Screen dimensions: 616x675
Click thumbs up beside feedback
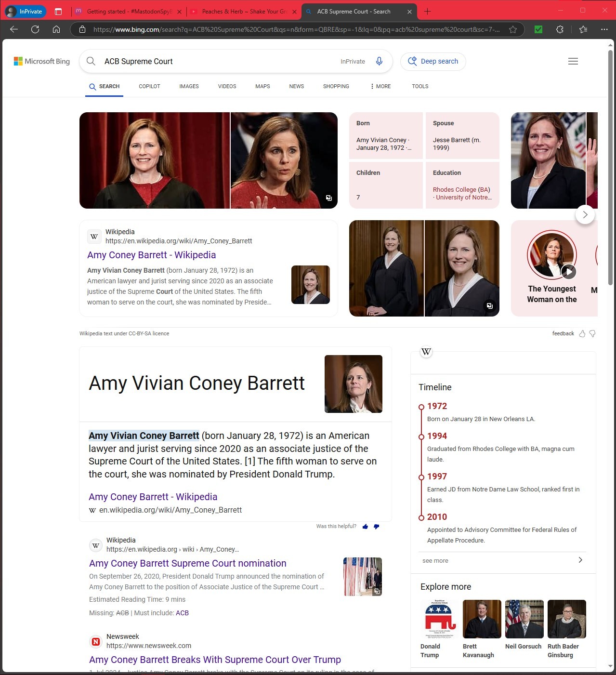coord(582,333)
